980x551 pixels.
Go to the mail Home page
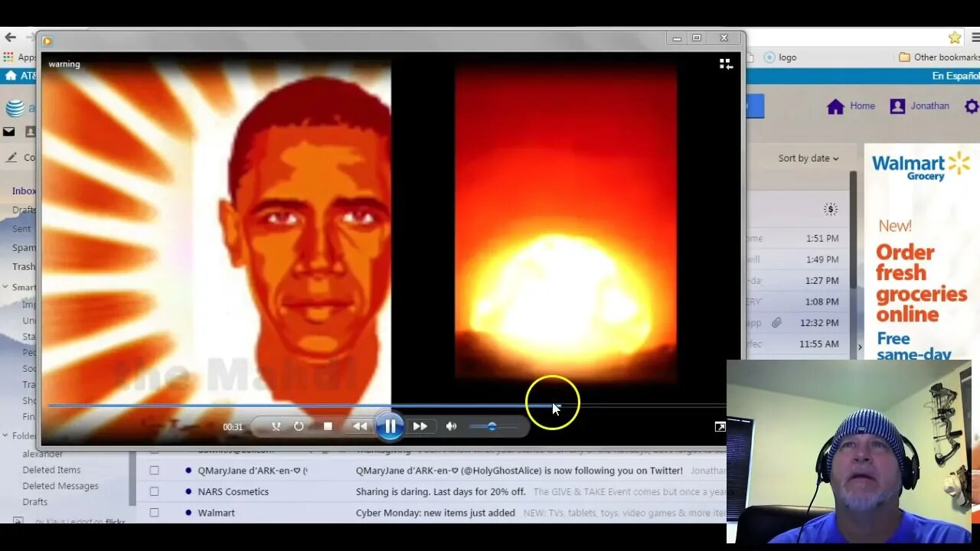tap(851, 106)
